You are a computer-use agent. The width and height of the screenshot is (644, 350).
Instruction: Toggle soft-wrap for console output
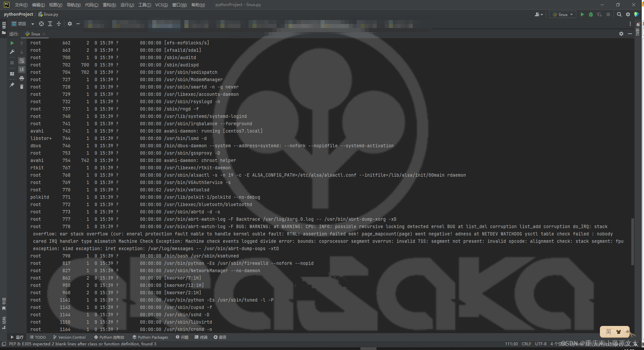[x=22, y=61]
